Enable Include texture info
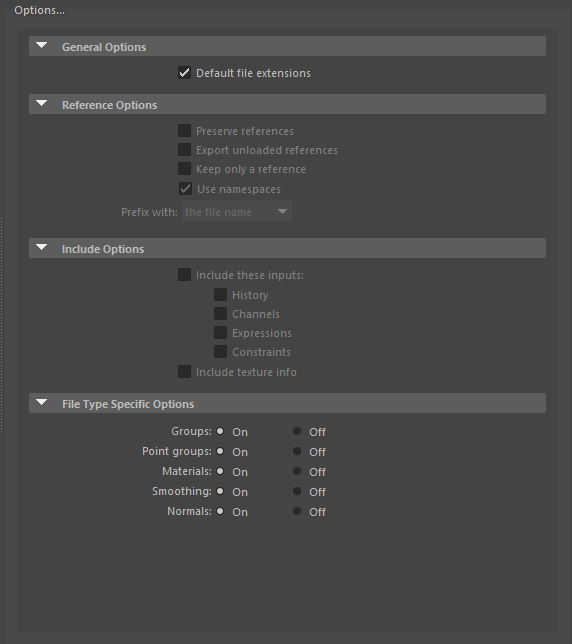 pyautogui.click(x=184, y=372)
